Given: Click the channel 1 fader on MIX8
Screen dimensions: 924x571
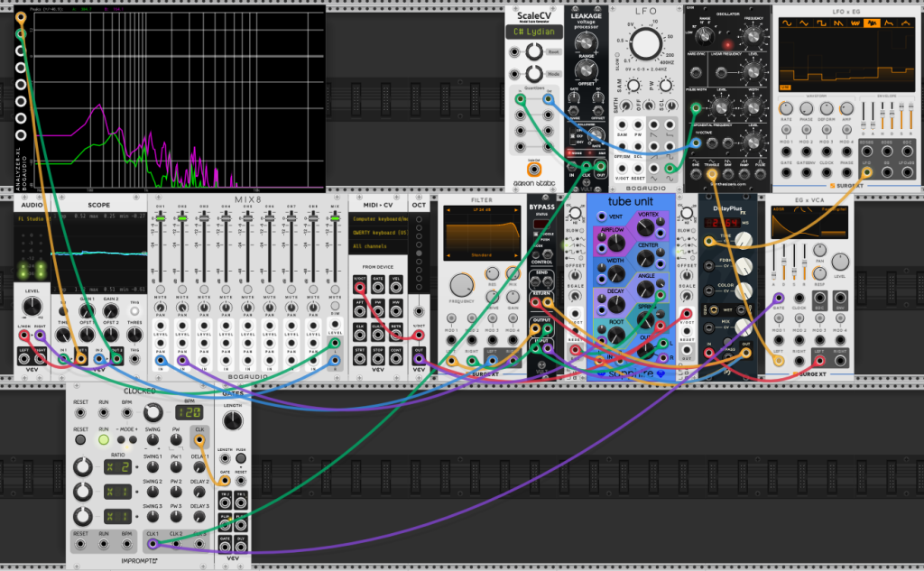Looking at the screenshot, I should [161, 218].
